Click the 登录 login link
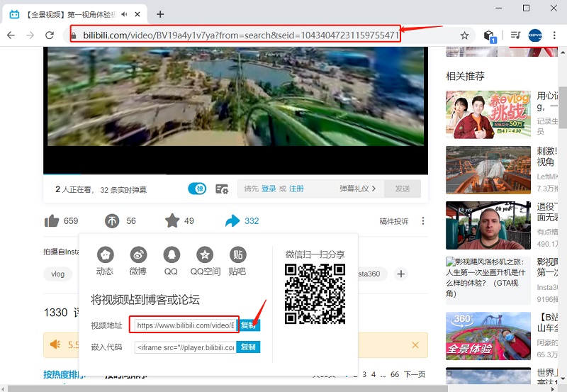 pos(269,189)
